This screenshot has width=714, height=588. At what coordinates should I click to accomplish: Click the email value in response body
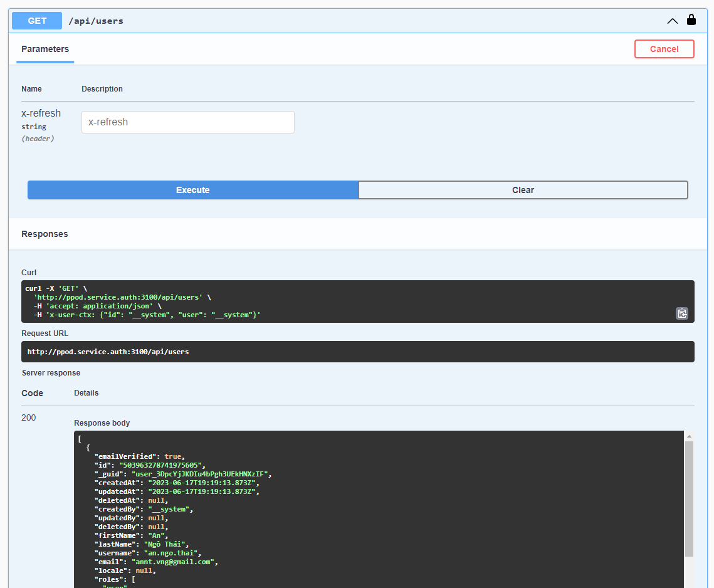(x=174, y=562)
